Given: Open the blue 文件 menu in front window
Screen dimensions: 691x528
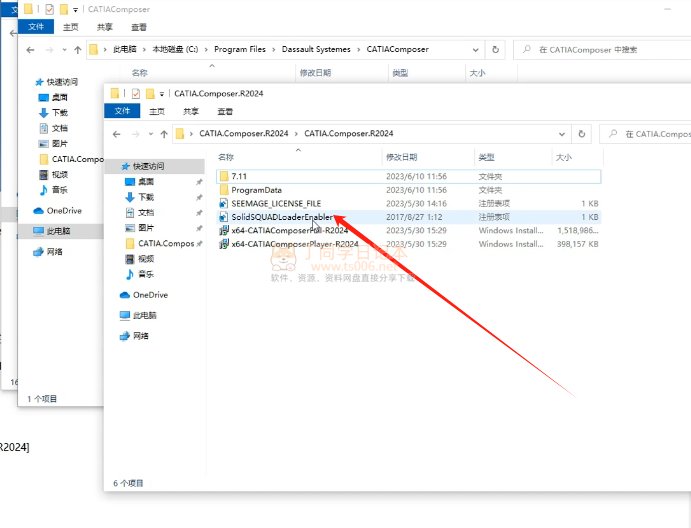Looking at the screenshot, I should coord(122,111).
